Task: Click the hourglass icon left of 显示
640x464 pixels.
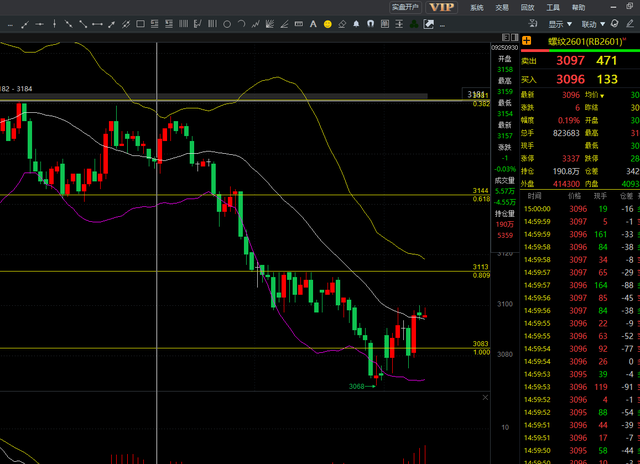Action: pyautogui.click(x=533, y=24)
